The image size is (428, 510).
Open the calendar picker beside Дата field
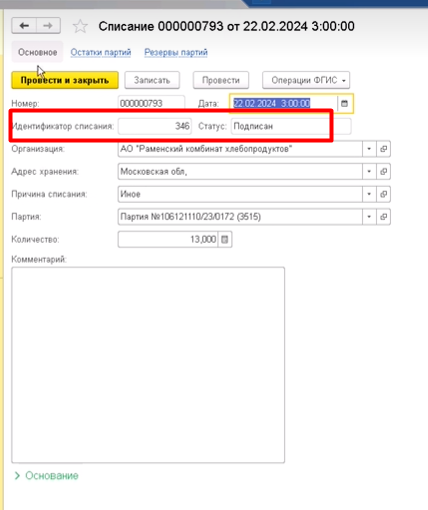(344, 103)
